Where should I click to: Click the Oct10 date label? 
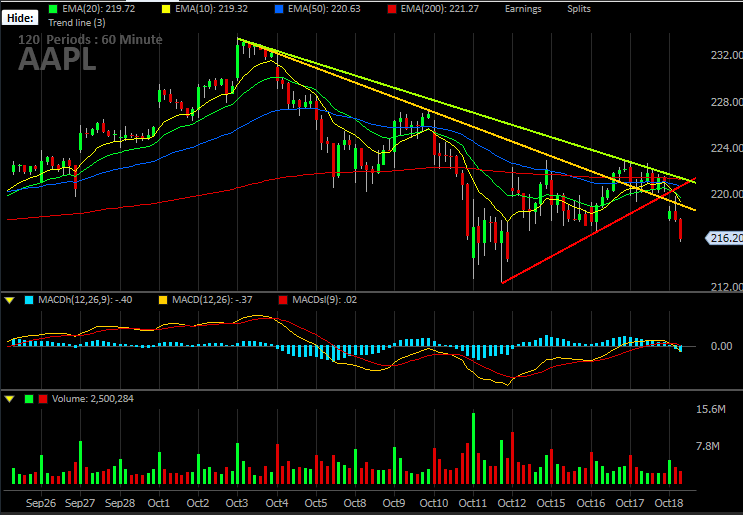pyautogui.click(x=434, y=503)
